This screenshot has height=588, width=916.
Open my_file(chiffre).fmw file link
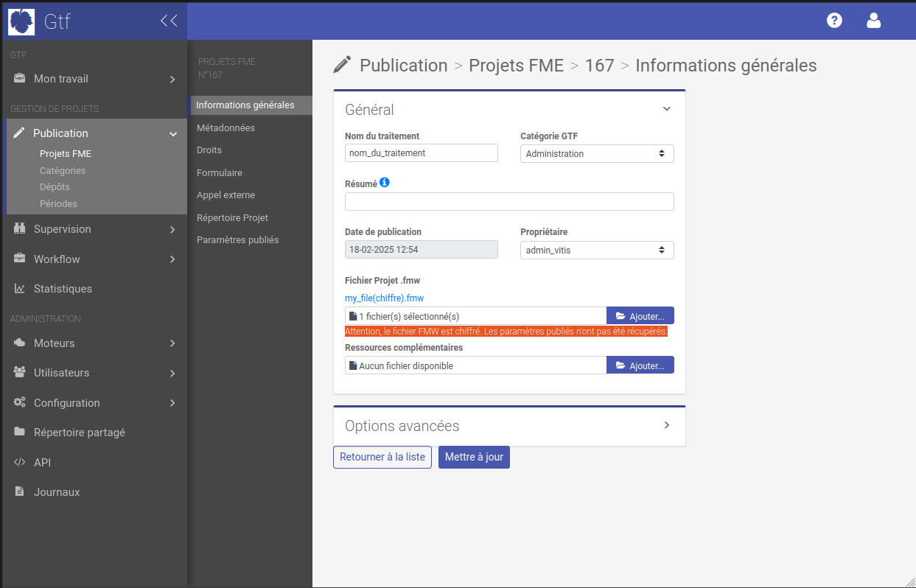[x=385, y=298]
